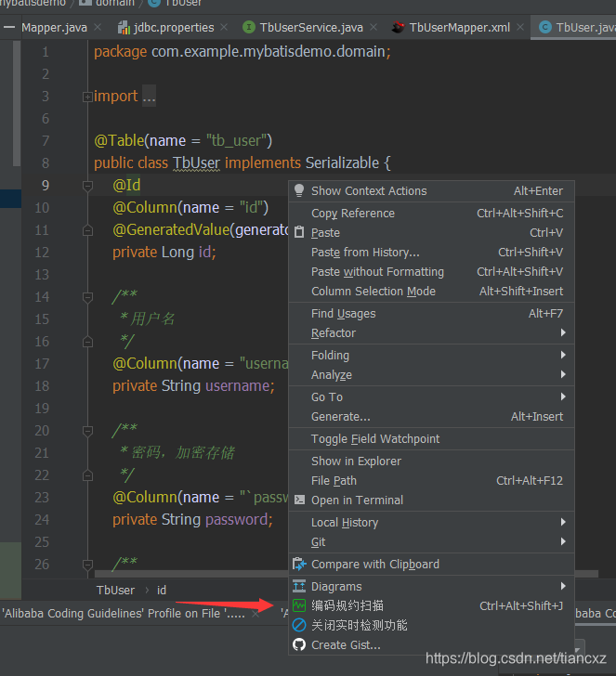The width and height of the screenshot is (616, 676).
Task: Click the class icon on TbUser.java tab
Action: [545, 27]
